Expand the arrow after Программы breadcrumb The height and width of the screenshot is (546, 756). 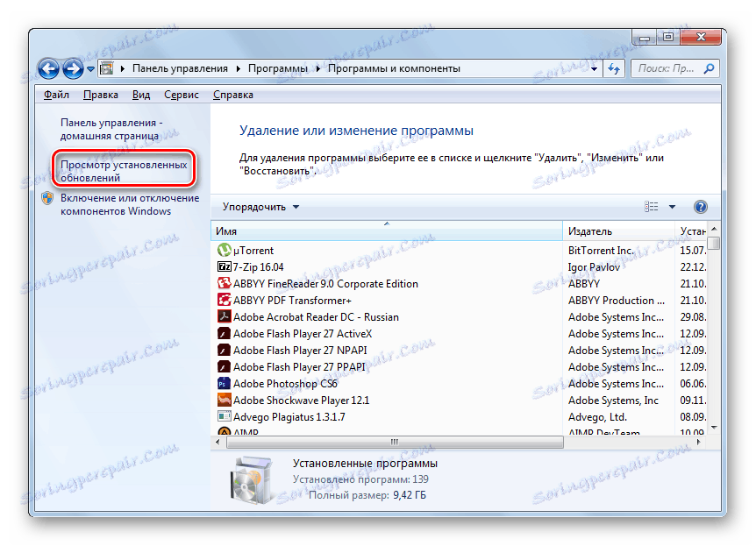tap(317, 69)
